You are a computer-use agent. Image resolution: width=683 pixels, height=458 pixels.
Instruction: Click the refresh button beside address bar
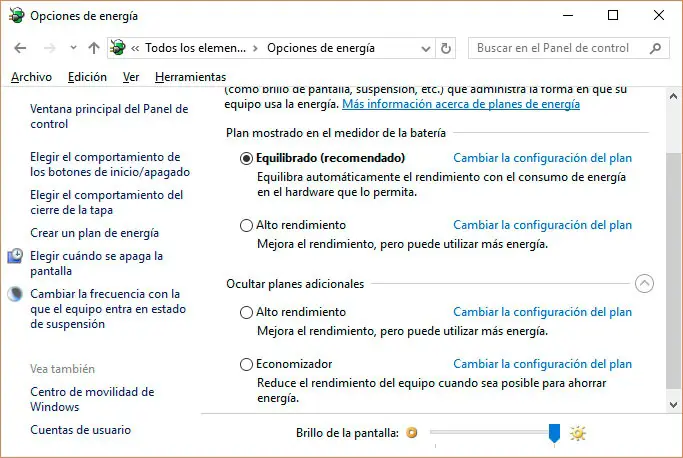(446, 48)
